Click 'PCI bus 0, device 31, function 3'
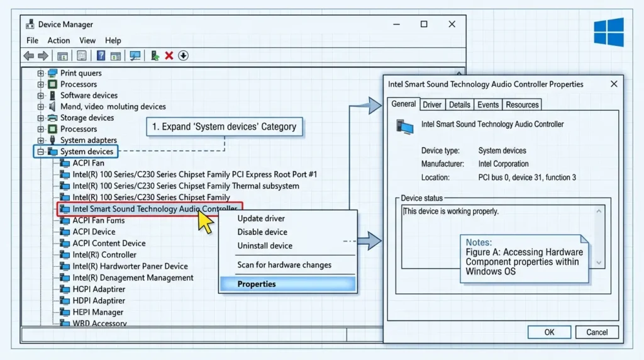 527,177
